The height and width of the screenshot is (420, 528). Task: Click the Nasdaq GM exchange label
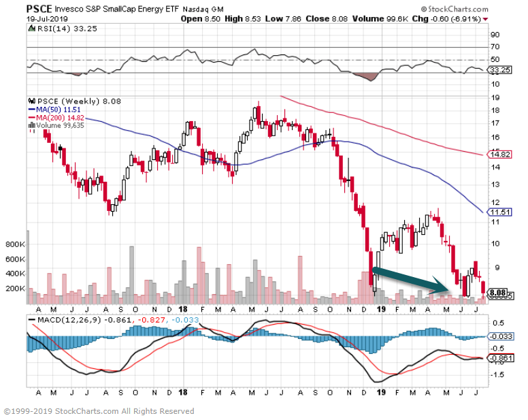[x=203, y=10]
